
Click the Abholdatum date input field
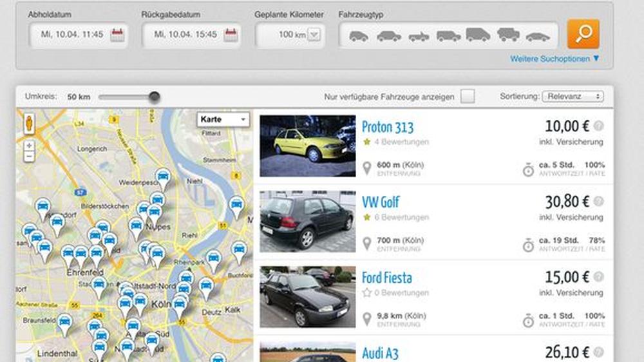(x=72, y=35)
